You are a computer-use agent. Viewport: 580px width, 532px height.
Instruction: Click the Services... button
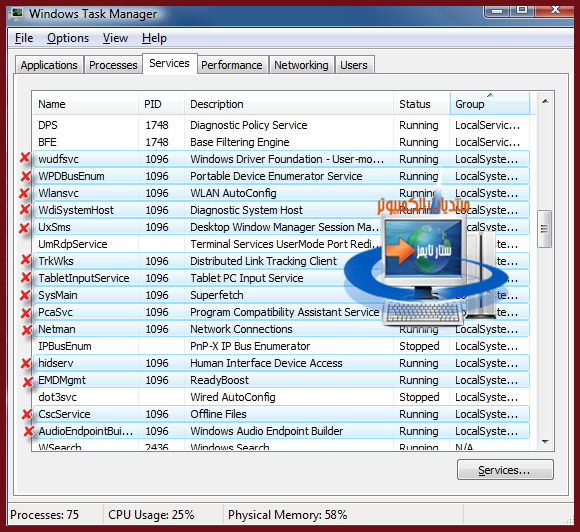point(505,470)
